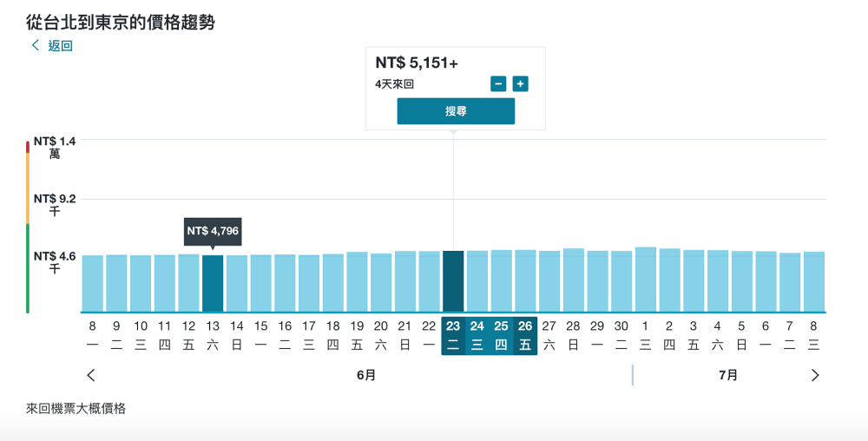Select the price bar for June 16
Viewport: 868px width, 441px height.
tap(285, 283)
